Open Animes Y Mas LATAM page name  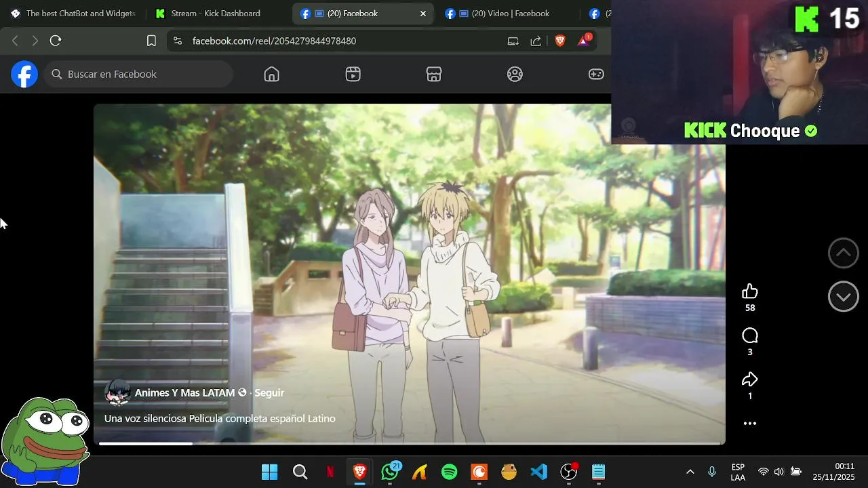pos(184,392)
